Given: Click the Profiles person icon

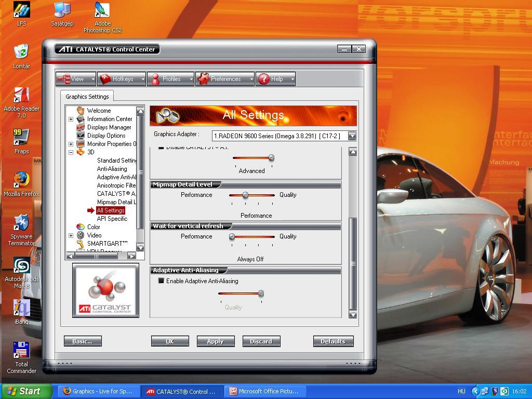Looking at the screenshot, I should (155, 79).
